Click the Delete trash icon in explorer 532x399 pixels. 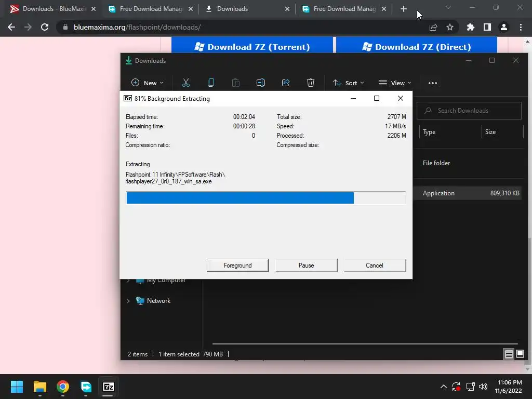pyautogui.click(x=311, y=83)
